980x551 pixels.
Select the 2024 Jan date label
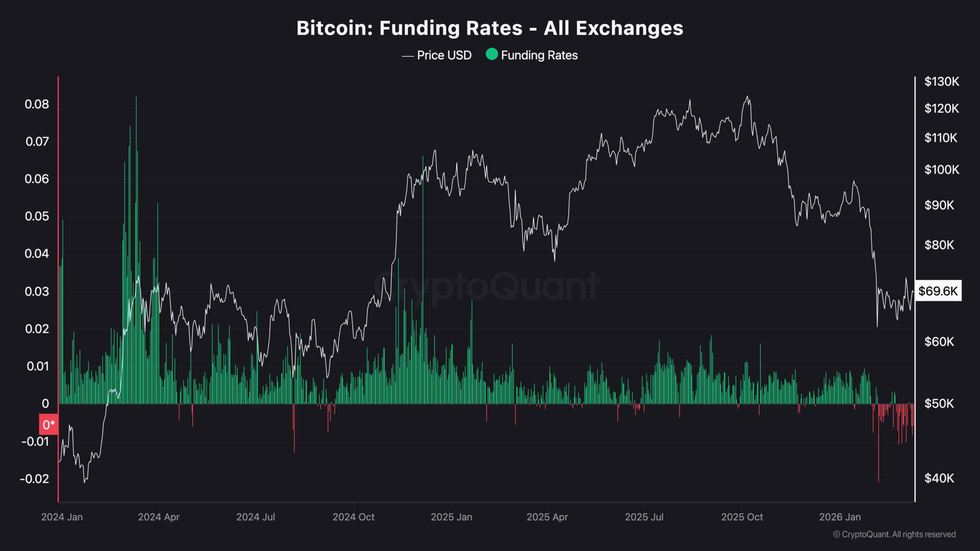click(x=62, y=517)
